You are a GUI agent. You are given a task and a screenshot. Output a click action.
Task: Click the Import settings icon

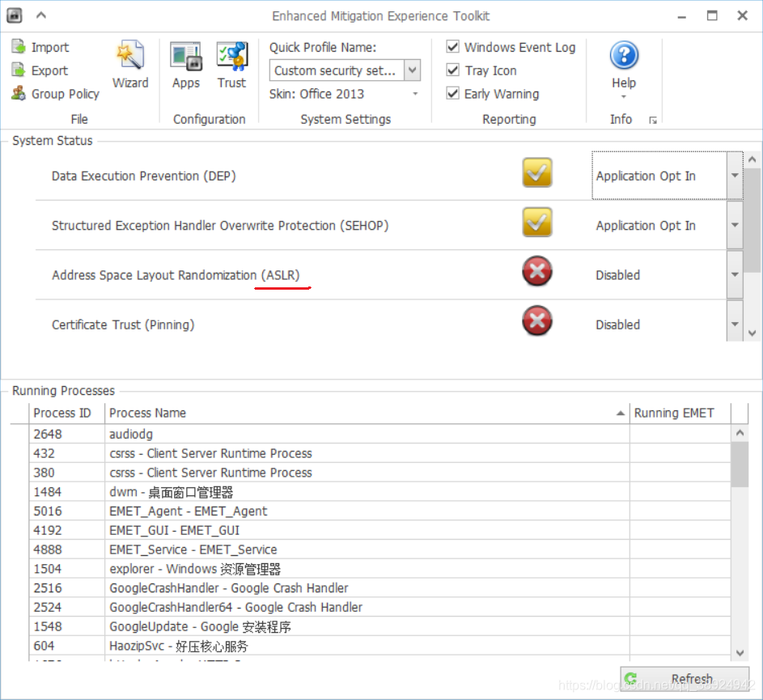click(19, 47)
